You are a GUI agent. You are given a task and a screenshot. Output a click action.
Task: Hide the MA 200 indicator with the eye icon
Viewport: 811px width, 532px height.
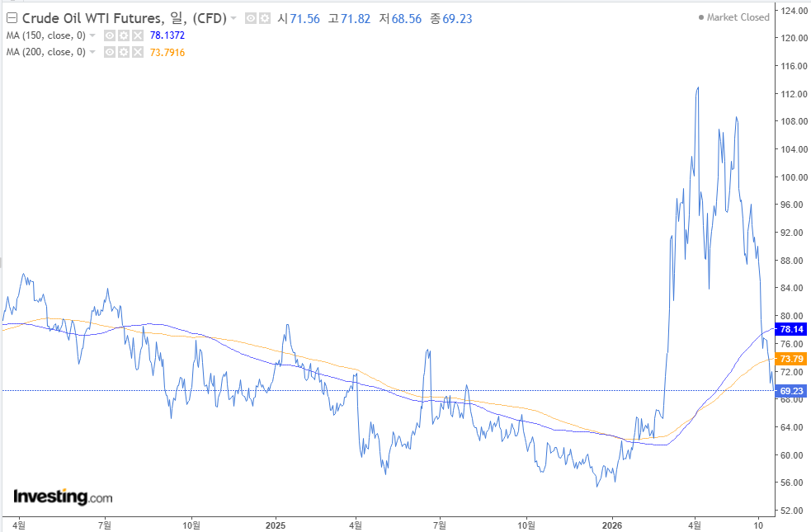110,52
